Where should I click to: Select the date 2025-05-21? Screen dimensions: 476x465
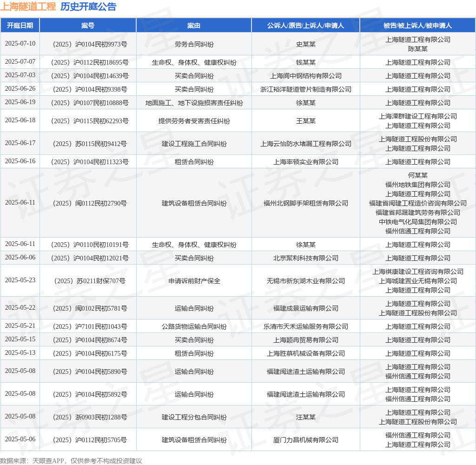click(20, 326)
